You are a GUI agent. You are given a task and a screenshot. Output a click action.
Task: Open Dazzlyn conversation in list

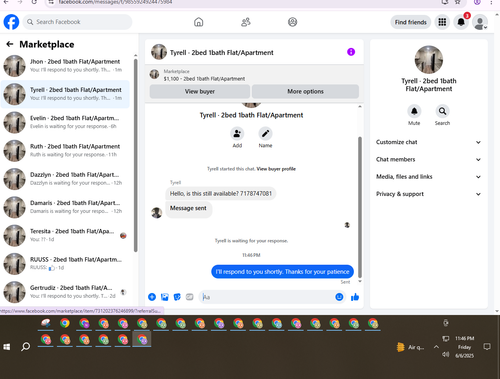pyautogui.click(x=65, y=179)
